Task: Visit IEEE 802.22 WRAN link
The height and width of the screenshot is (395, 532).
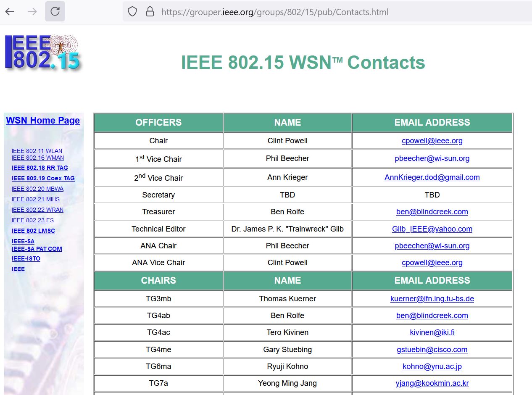Action: pos(37,210)
